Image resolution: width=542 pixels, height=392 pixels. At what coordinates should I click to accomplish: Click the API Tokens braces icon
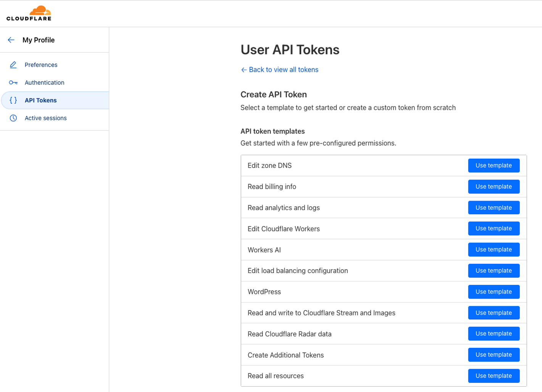pyautogui.click(x=13, y=100)
